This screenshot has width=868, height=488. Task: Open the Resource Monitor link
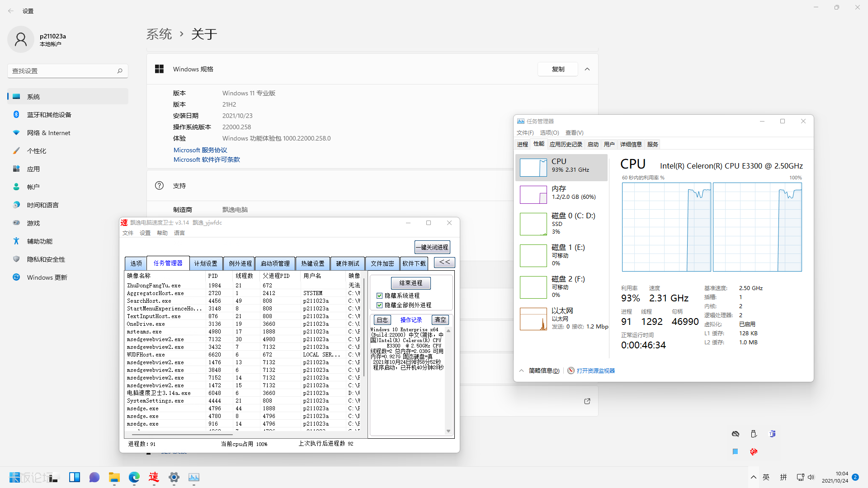[595, 371]
